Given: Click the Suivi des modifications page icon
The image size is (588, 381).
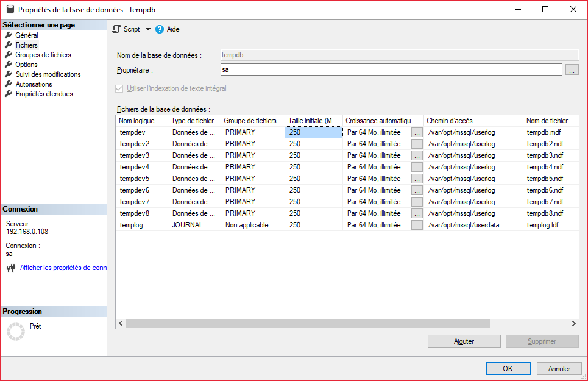Looking at the screenshot, I should coord(9,74).
